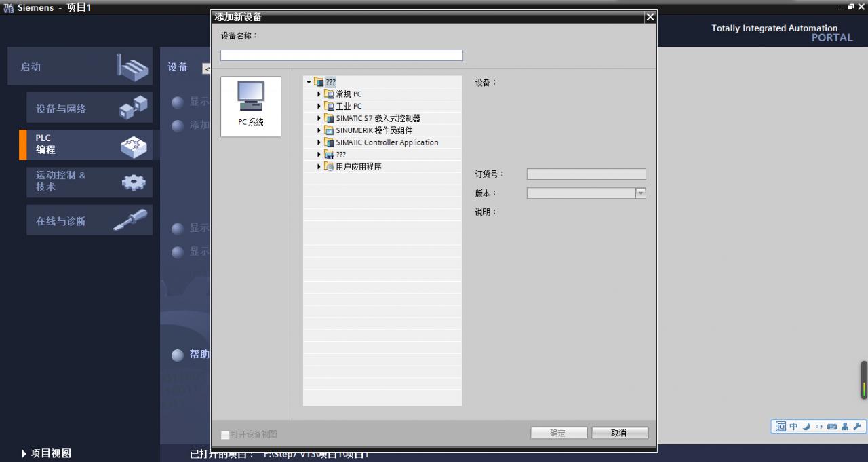Switch to 项目视图 link
This screenshot has width=868, height=462.
(46, 453)
